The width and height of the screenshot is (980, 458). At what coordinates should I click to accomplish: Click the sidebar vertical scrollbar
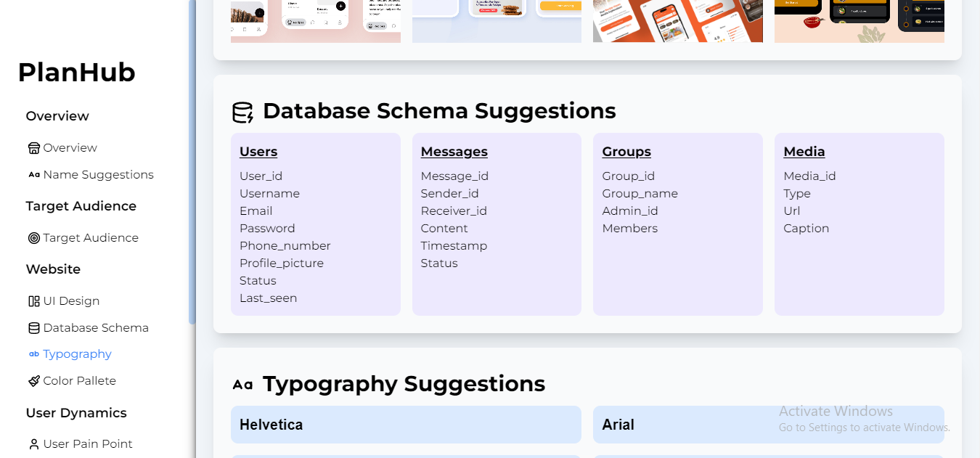point(192,161)
